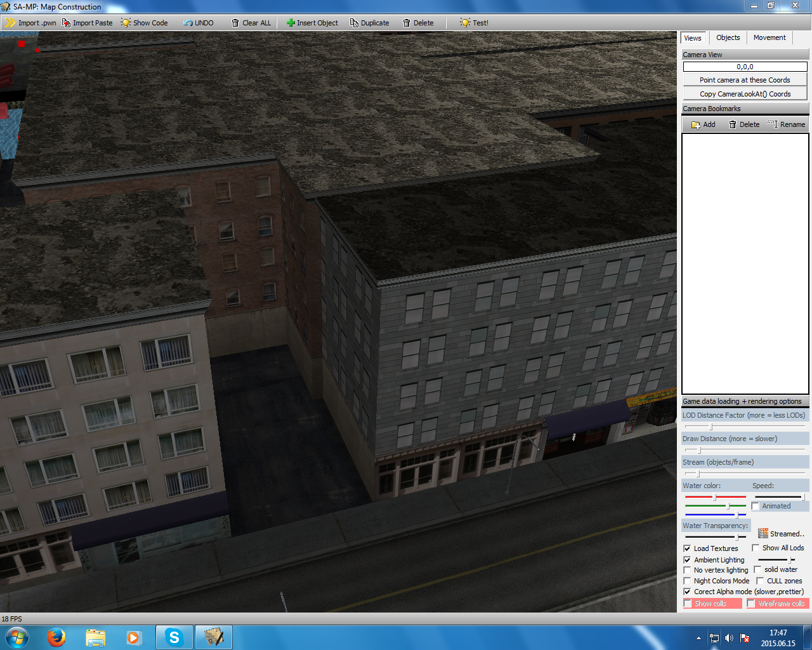Click the Test! toolbar button
Image resolution: width=812 pixels, height=650 pixels.
tap(474, 23)
